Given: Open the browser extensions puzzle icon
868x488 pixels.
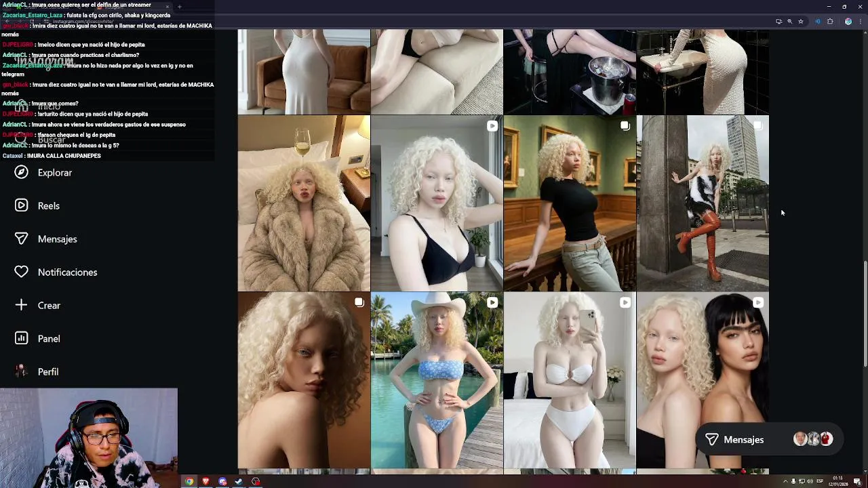Looking at the screenshot, I should click(830, 22).
